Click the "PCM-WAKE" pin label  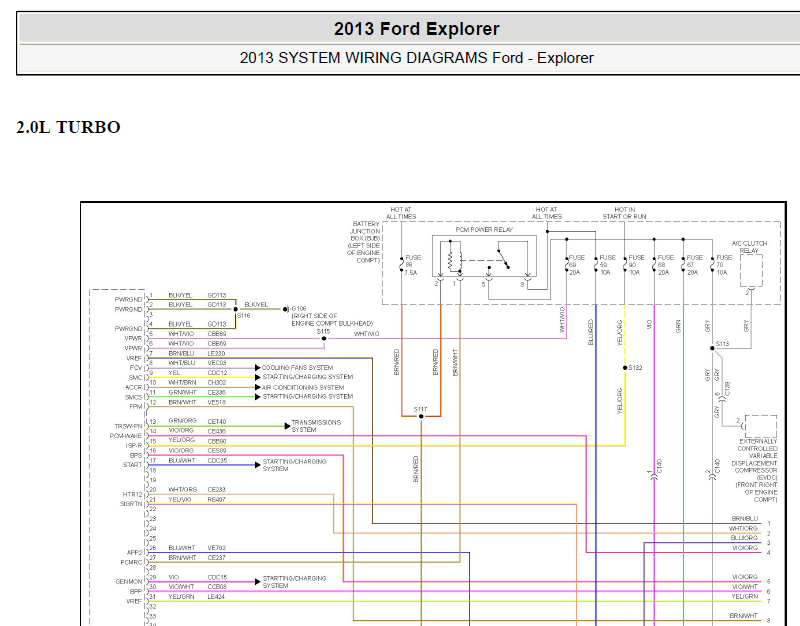click(x=126, y=436)
